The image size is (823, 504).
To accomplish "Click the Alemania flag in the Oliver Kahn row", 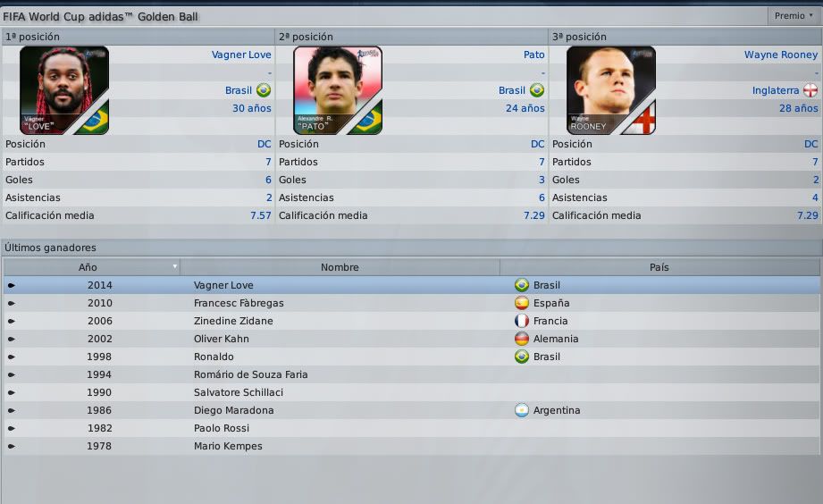I will (x=522, y=339).
